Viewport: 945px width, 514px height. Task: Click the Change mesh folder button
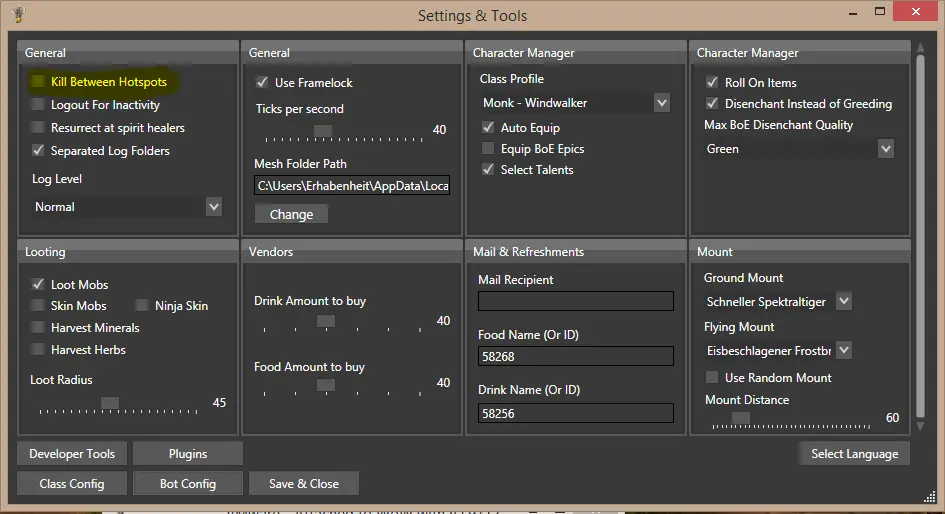pyautogui.click(x=291, y=214)
